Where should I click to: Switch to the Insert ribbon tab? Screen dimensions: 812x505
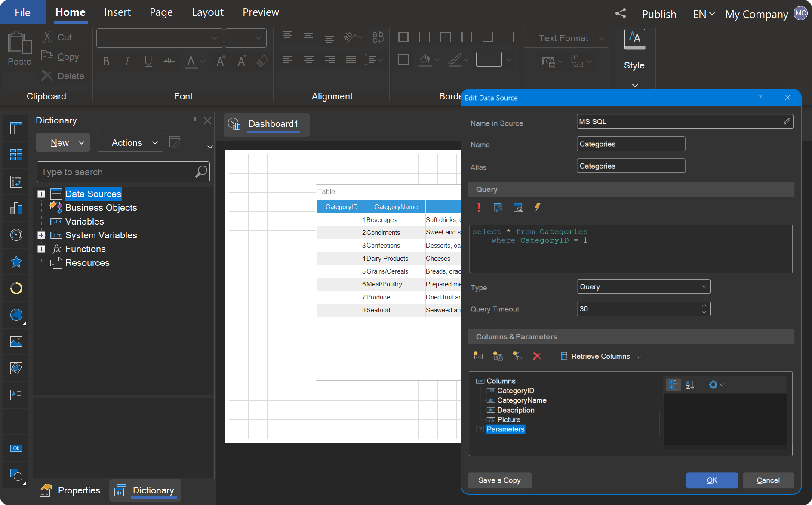(117, 12)
